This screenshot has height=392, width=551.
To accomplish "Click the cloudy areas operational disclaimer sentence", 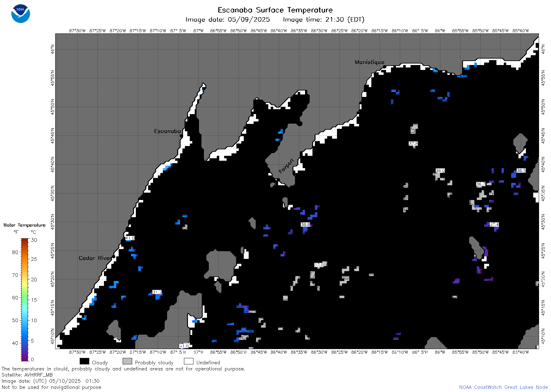I will pyautogui.click(x=123, y=369).
